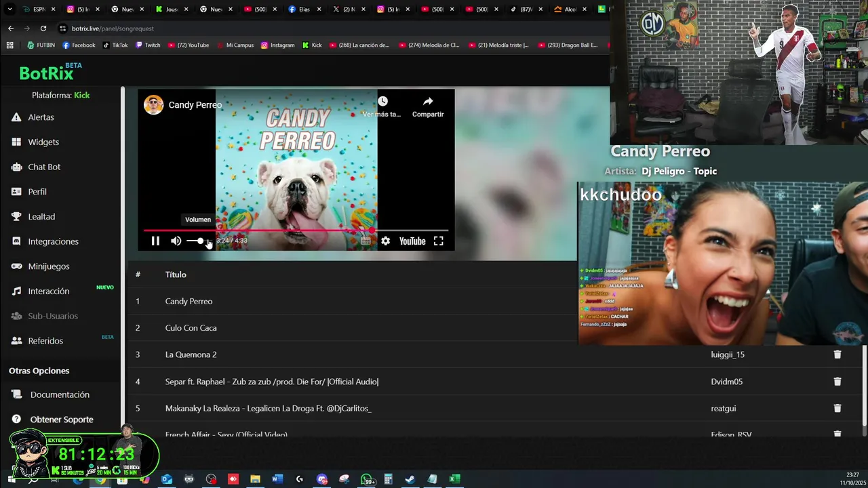
Task: Click Compartir share arrow
Action: click(x=428, y=101)
